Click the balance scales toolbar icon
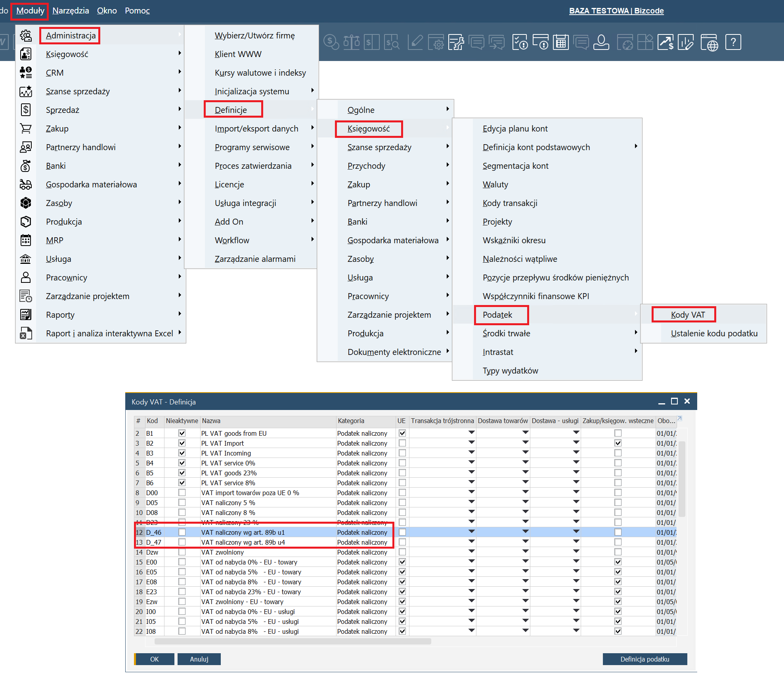784x675 pixels. pyautogui.click(x=351, y=42)
